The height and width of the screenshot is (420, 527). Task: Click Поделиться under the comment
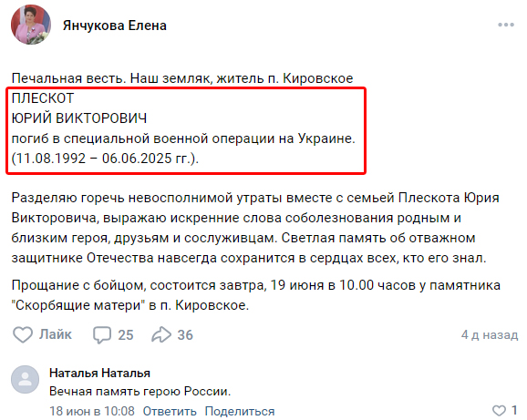[240, 411]
